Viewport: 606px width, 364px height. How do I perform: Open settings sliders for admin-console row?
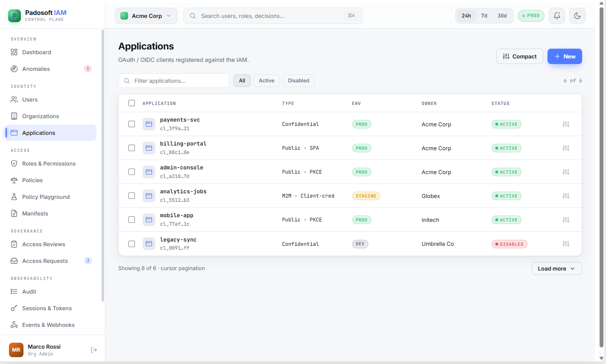tap(566, 172)
